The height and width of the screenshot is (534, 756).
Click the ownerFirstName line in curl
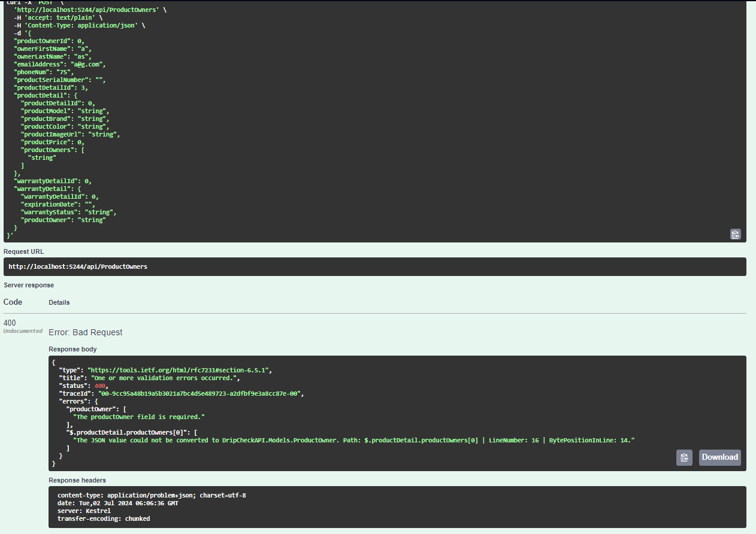point(53,48)
